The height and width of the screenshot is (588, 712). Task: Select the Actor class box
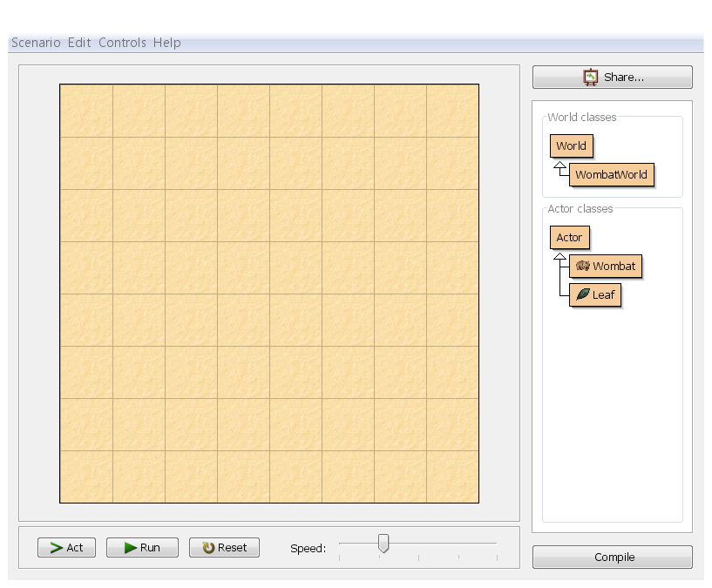(569, 237)
